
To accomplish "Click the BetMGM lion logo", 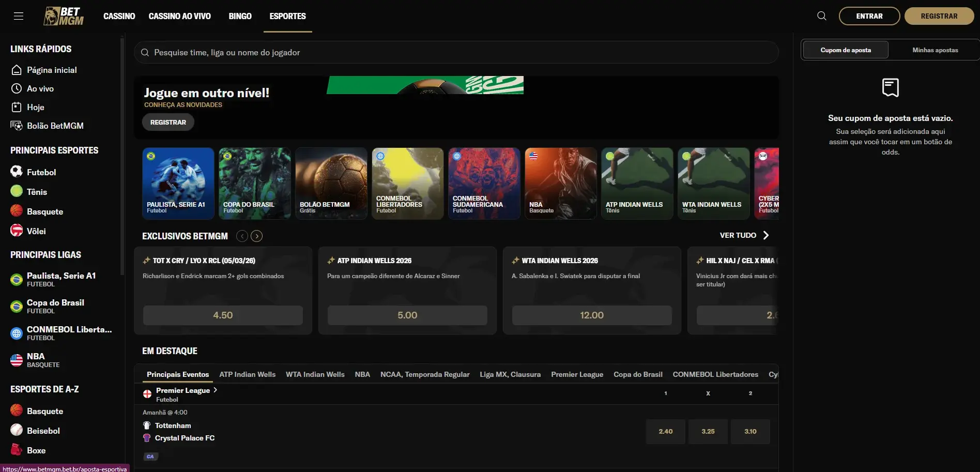I will coord(64,16).
